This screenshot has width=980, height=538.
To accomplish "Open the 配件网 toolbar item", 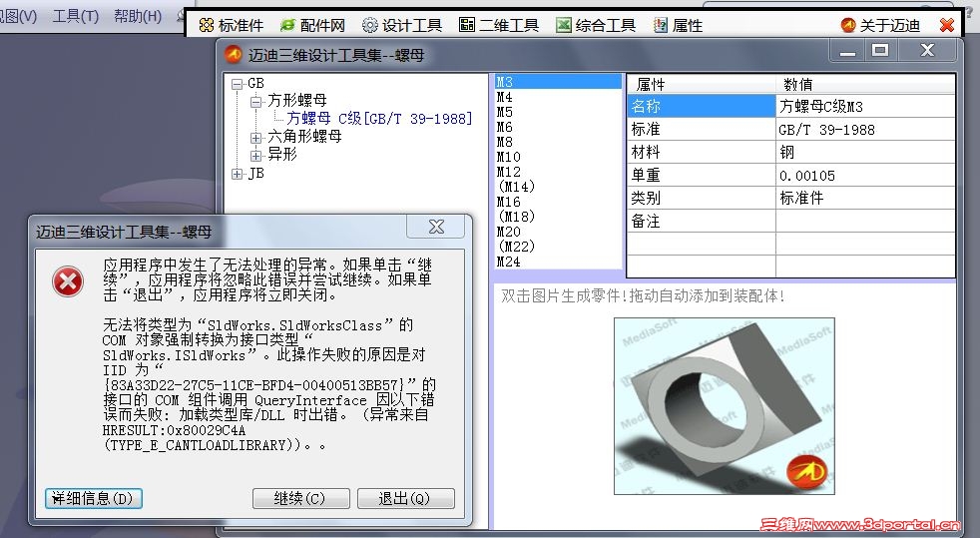I will click(312, 25).
